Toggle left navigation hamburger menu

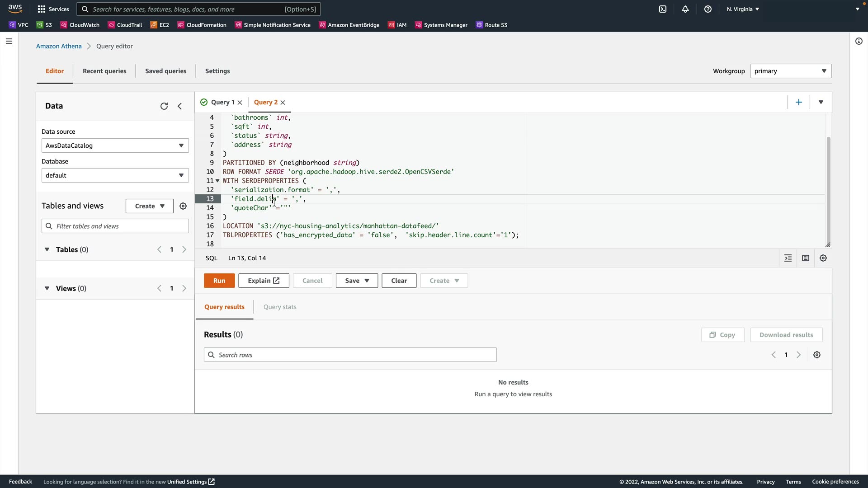pyautogui.click(x=9, y=42)
